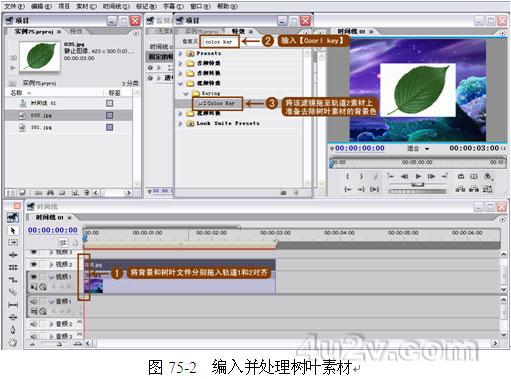Click new custom bin icon in effects panel
The height and width of the screenshot is (379, 511).
click(283, 192)
